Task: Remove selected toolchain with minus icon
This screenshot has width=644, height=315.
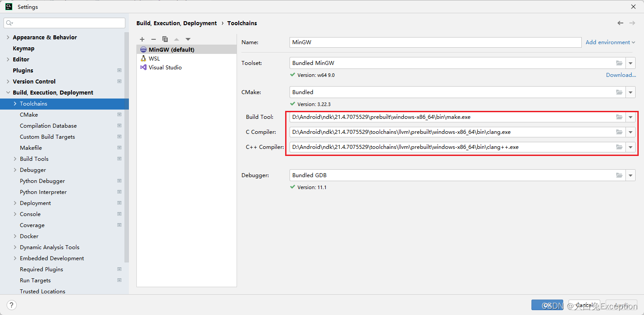Action: (154, 39)
